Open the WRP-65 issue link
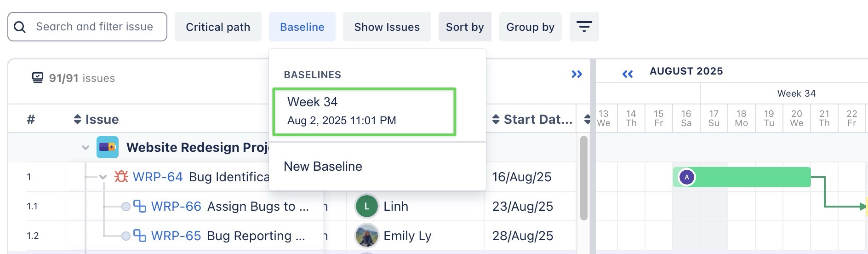868x254 pixels. point(176,236)
